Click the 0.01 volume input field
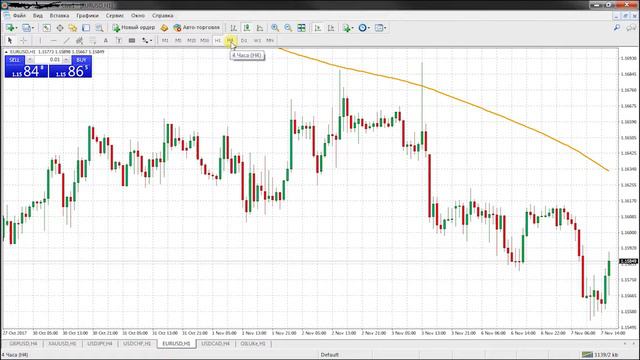640x360 pixels. coord(48,60)
